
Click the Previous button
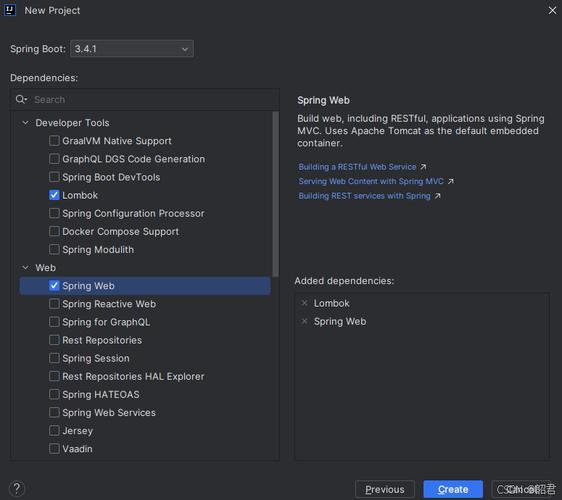tap(385, 489)
